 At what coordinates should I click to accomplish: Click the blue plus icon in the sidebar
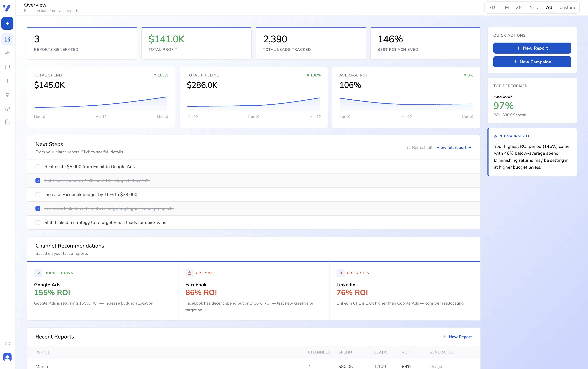(7, 23)
